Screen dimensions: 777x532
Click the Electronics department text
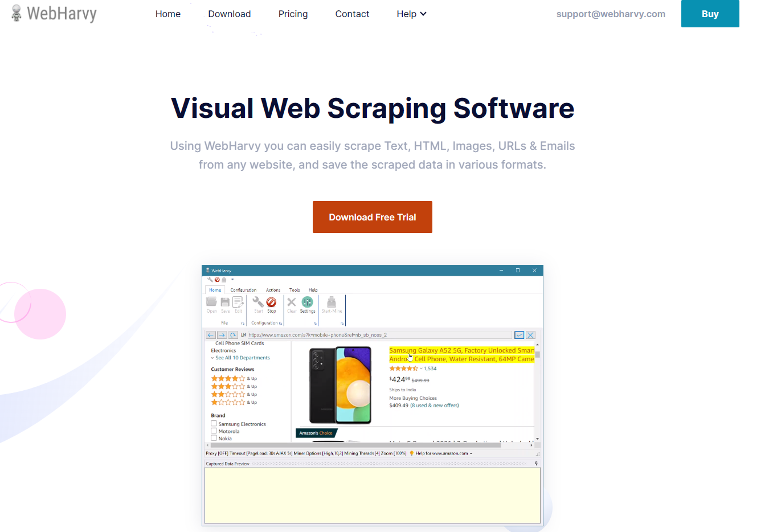223,351
